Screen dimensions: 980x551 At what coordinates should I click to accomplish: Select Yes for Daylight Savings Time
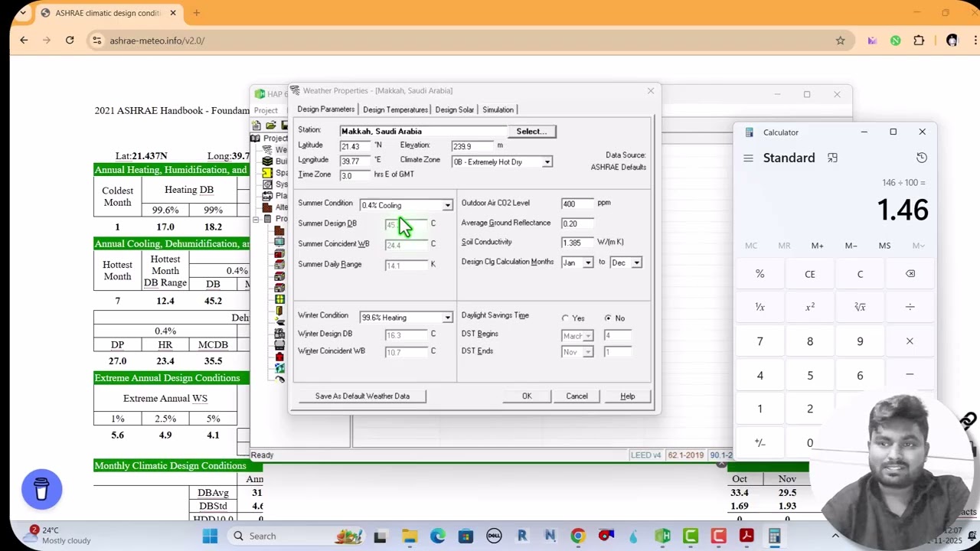coord(566,318)
